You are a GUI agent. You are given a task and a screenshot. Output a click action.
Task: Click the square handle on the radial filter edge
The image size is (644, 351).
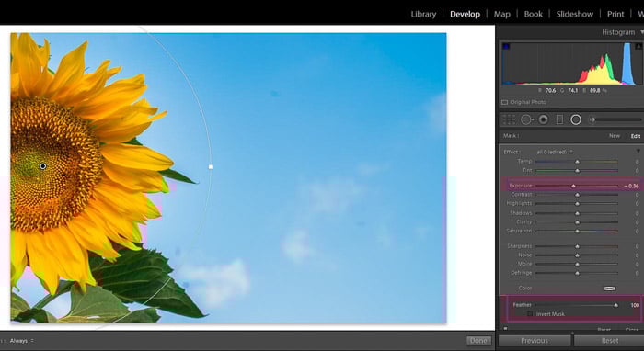click(211, 167)
